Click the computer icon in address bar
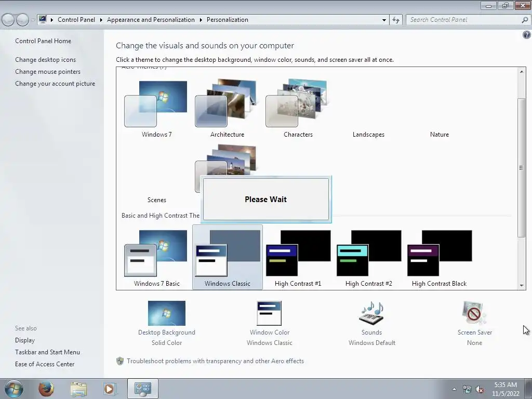The height and width of the screenshot is (399, 532). pyautogui.click(x=43, y=19)
